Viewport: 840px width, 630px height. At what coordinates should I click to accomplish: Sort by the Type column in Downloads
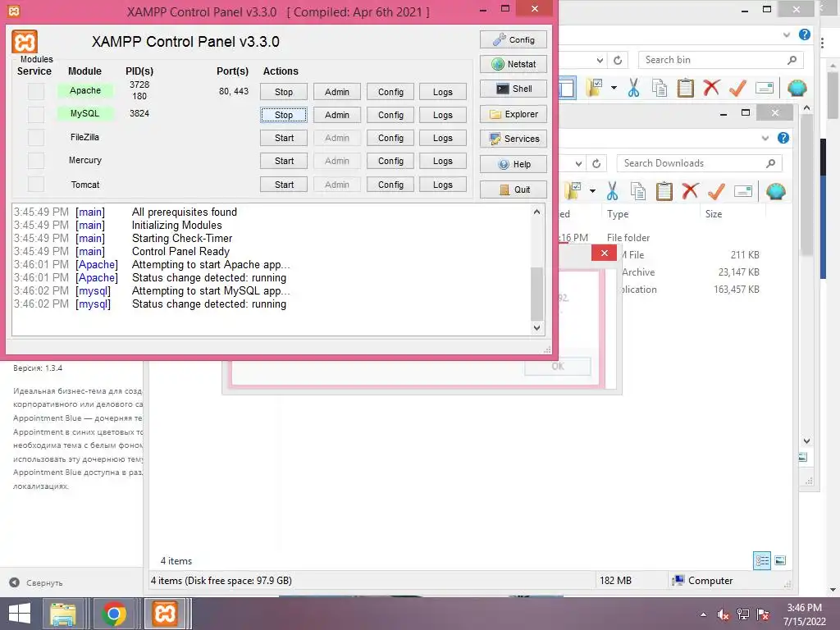(x=618, y=214)
